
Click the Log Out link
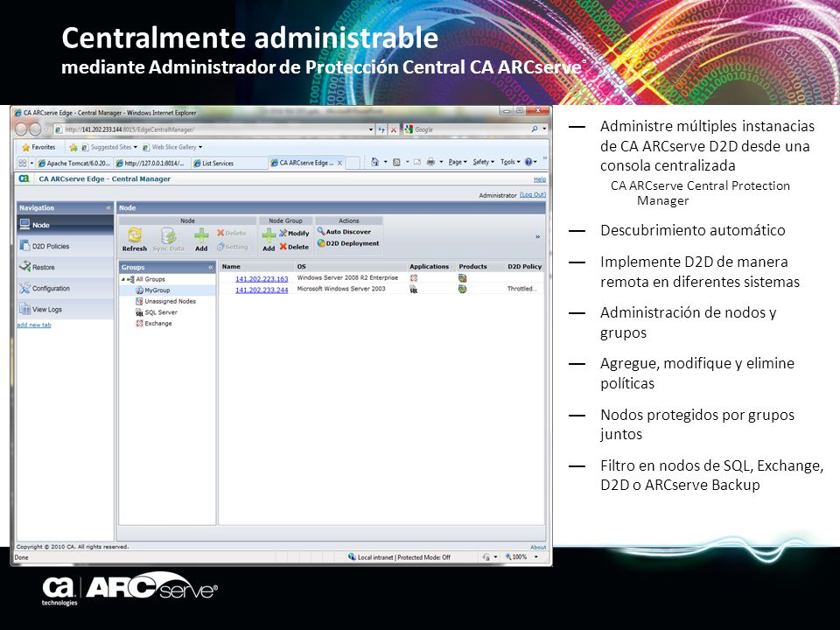tap(533, 194)
